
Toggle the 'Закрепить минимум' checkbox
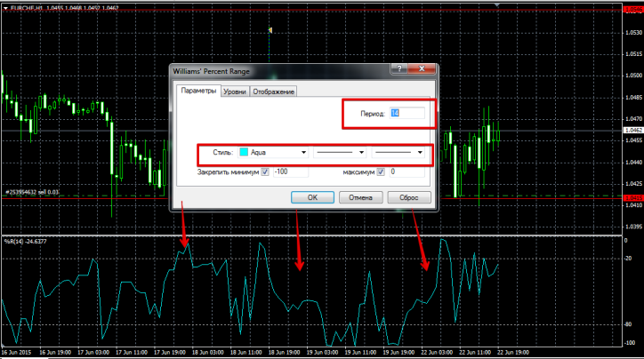tap(265, 172)
